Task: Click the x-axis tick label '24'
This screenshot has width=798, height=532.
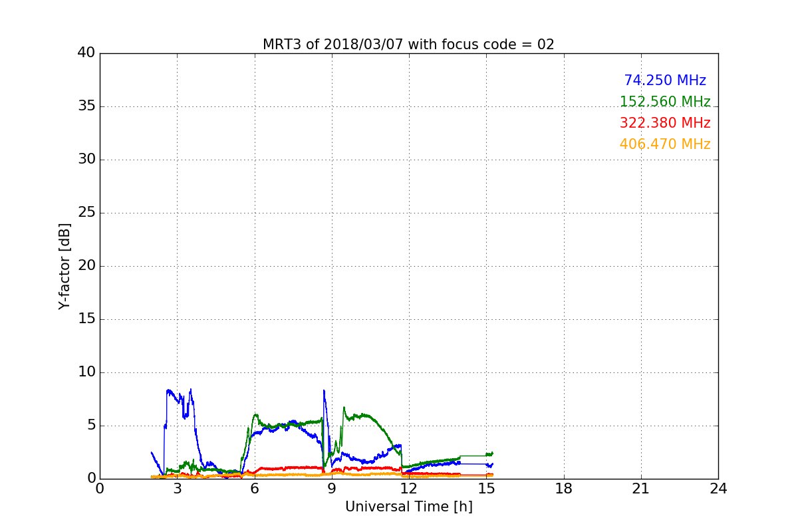Action: [718, 489]
